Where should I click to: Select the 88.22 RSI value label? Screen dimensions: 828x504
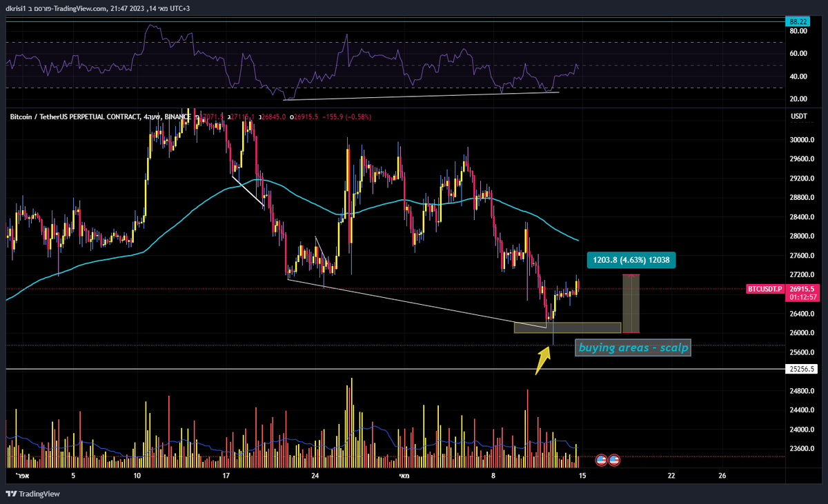(798, 22)
